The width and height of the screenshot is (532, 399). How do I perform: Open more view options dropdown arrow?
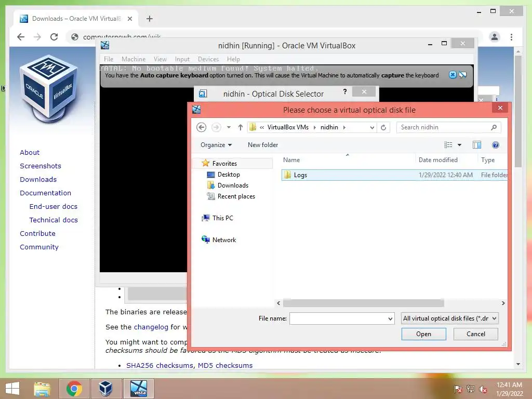pyautogui.click(x=459, y=145)
